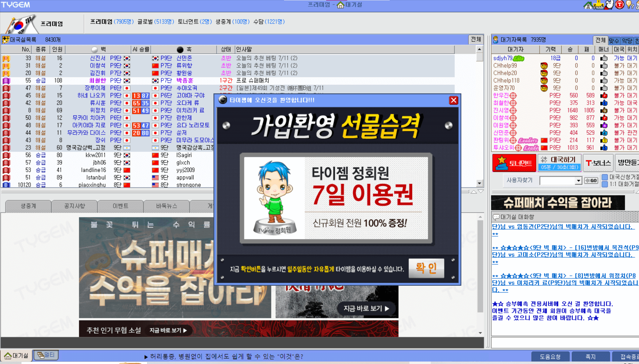Click the 사용자찾기 input field
Screen dimensions: 639x364
558,180
